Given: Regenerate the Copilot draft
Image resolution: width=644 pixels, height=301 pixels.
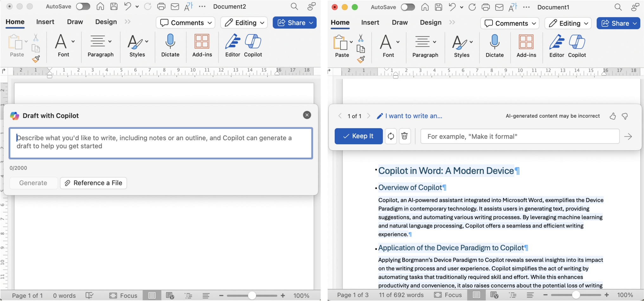Looking at the screenshot, I should point(391,136).
